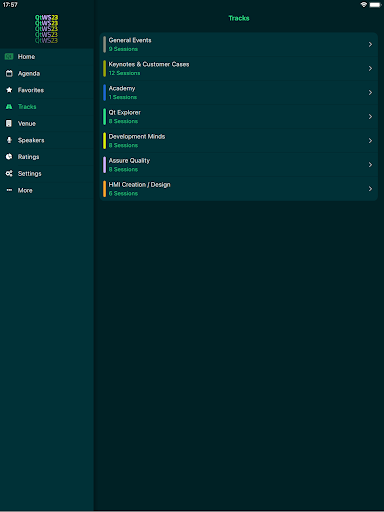This screenshot has width=384, height=512.
Task: Click blue color bar of Academy
Action: 104,92
